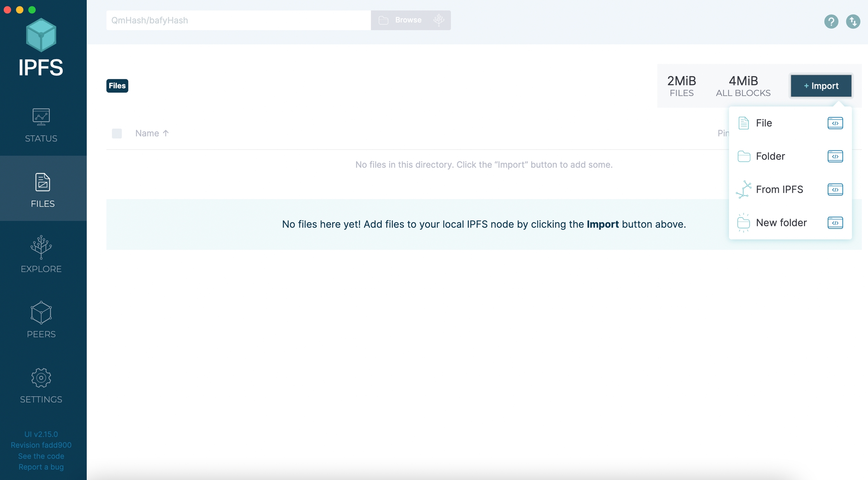Click the 4MiB ALL BLOCKS stat
Screen dimensions: 868x480
[743, 86]
